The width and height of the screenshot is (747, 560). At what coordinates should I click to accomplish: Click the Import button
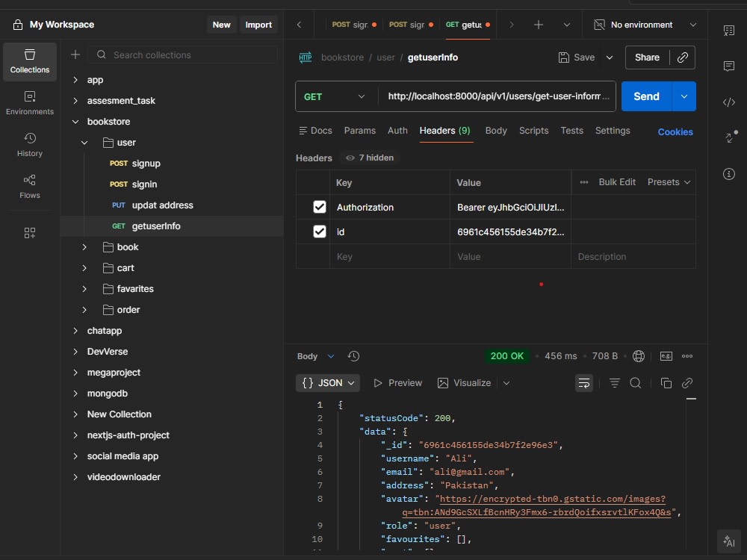[x=258, y=25]
